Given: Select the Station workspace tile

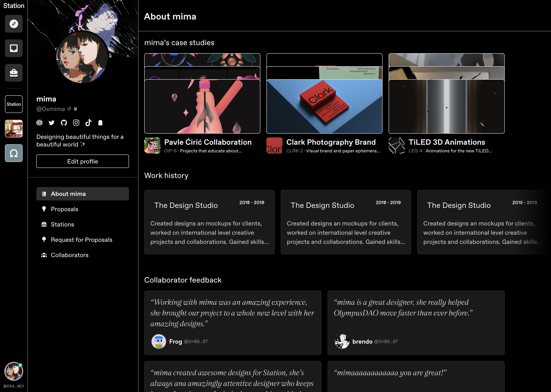Looking at the screenshot, I should click(x=14, y=104).
